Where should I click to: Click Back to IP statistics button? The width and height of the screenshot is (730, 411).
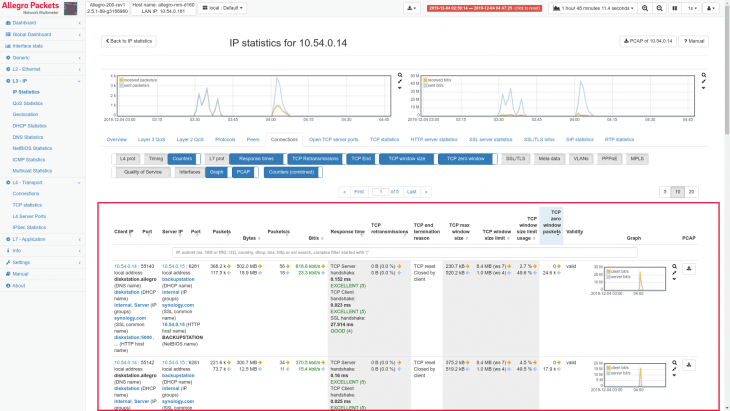129,41
